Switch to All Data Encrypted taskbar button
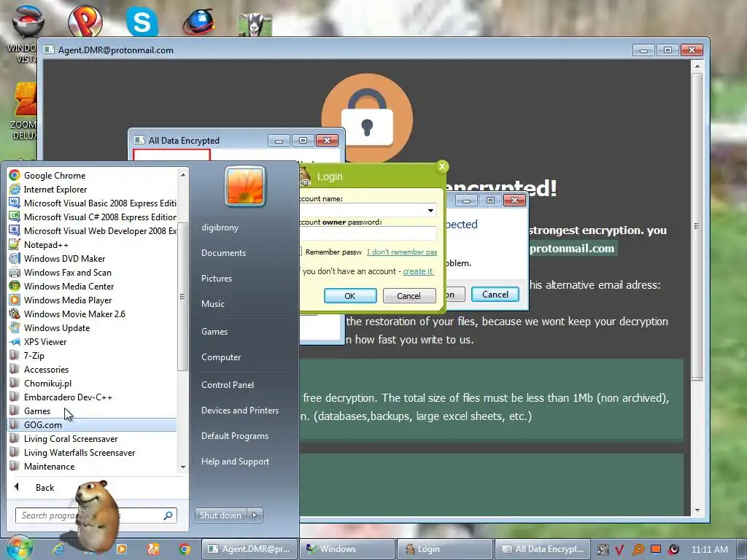Screen dimensions: 747x560 (x=542, y=549)
